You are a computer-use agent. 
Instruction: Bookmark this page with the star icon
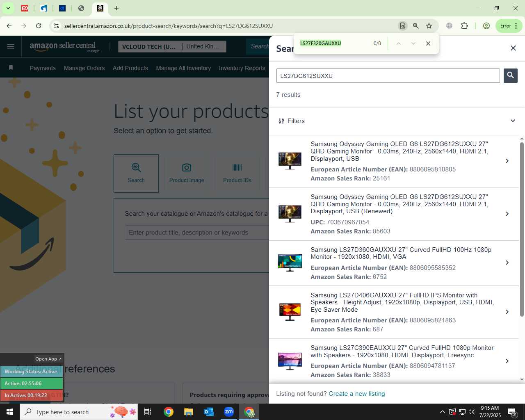click(x=429, y=26)
